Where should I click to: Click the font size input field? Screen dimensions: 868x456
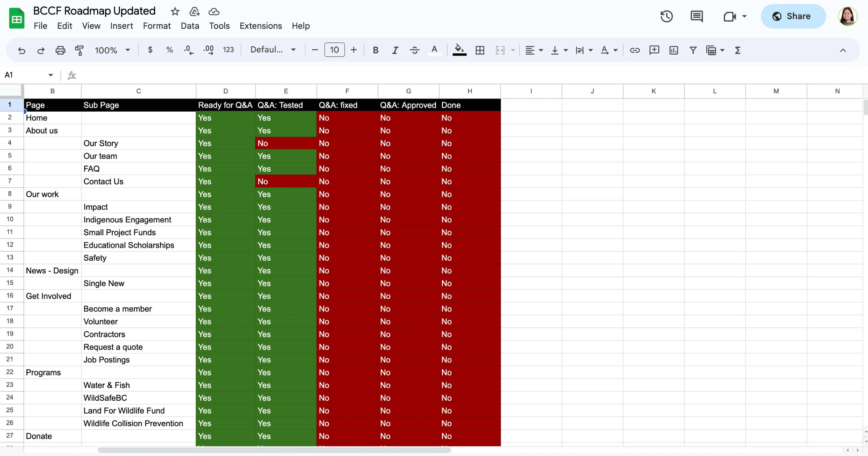coord(334,50)
